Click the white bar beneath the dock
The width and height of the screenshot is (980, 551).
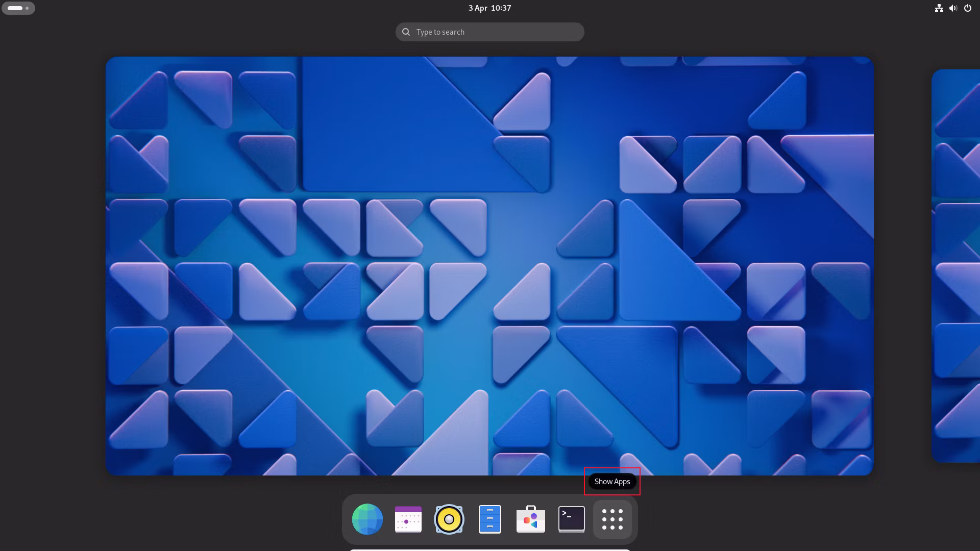click(489, 549)
